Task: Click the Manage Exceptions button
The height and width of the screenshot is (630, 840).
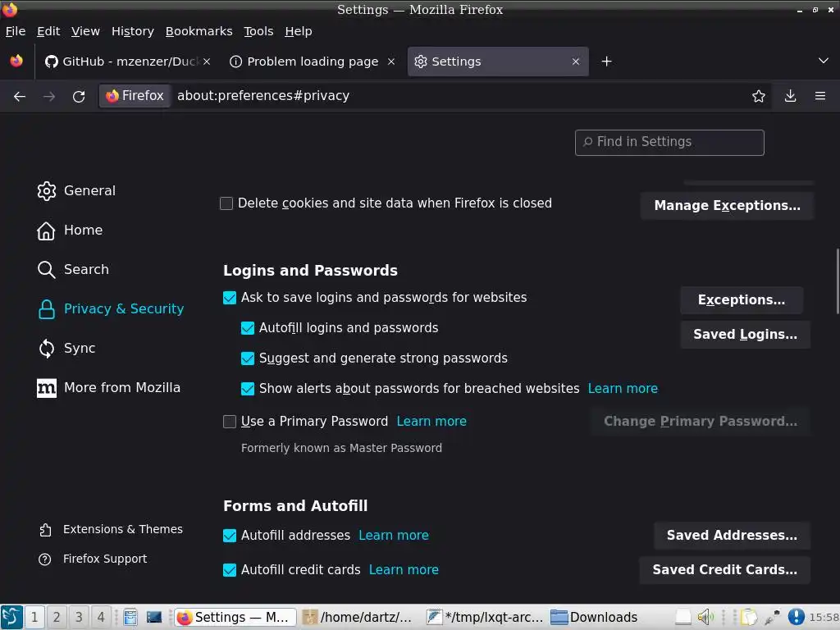Action: (x=727, y=206)
